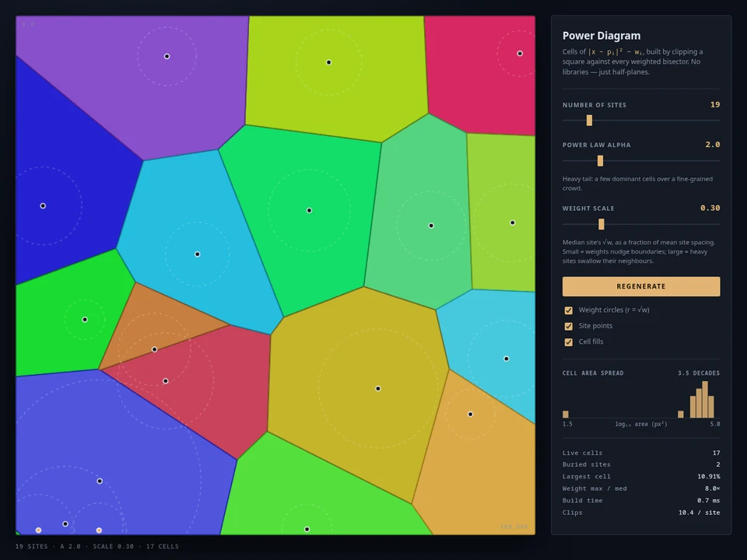
Task: Click the Weight max / med value 8.0×
Action: point(712,488)
